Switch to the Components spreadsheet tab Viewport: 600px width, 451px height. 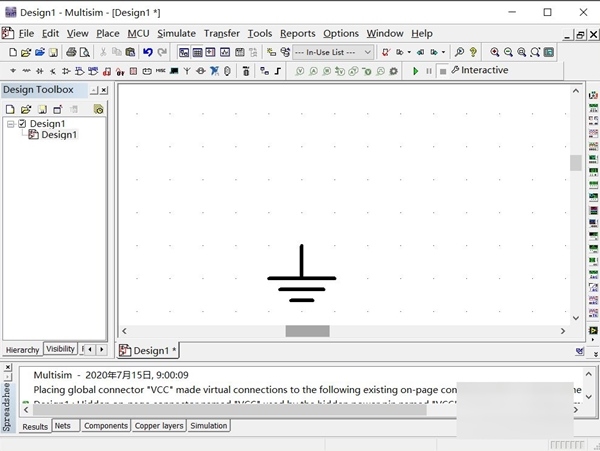tap(105, 426)
